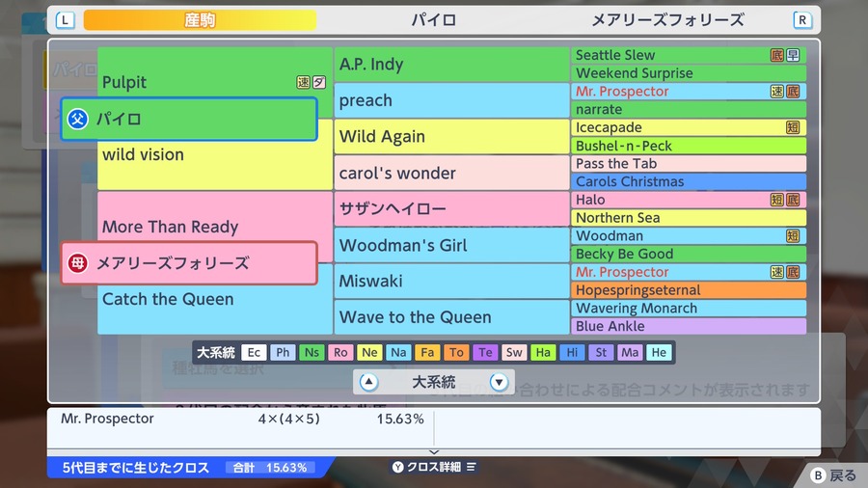Image resolution: width=868 pixels, height=488 pixels.
Task: Click the Ph lineage legend swatch
Action: 283,352
